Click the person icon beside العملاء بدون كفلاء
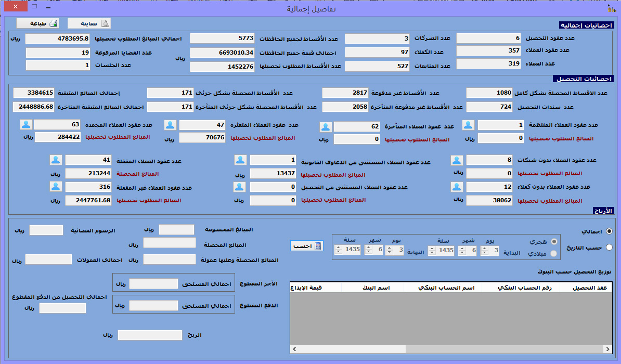 pos(457,187)
